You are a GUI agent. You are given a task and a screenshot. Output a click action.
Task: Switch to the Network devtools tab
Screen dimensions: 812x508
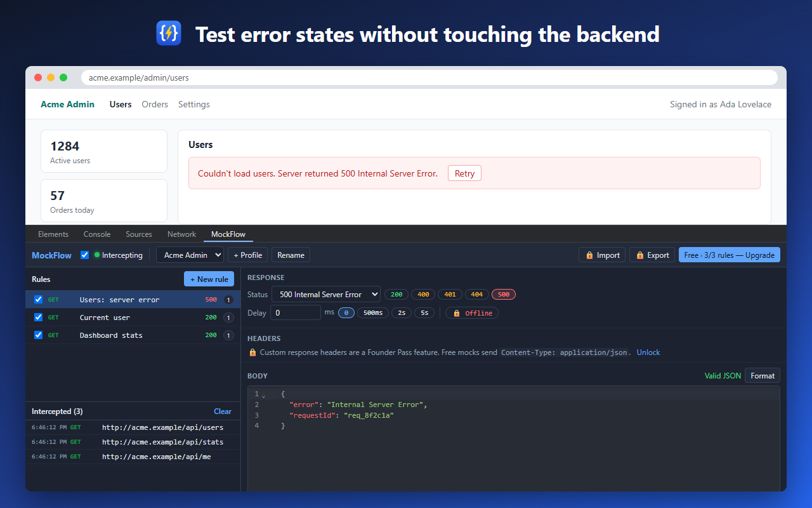click(x=182, y=234)
